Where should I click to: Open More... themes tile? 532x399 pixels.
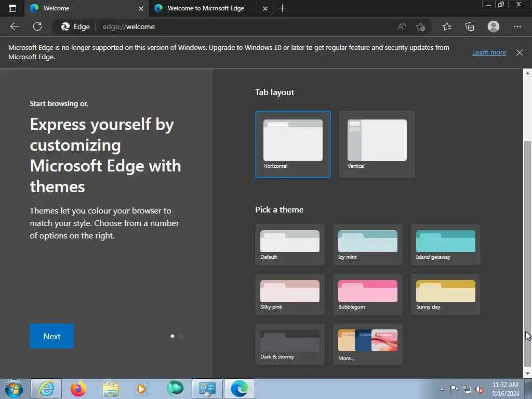pyautogui.click(x=367, y=344)
